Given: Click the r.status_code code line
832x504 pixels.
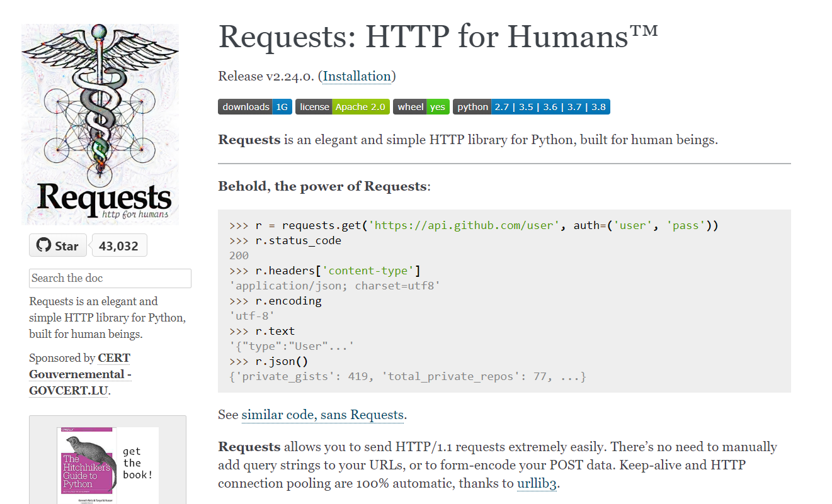Looking at the screenshot, I should (x=285, y=240).
